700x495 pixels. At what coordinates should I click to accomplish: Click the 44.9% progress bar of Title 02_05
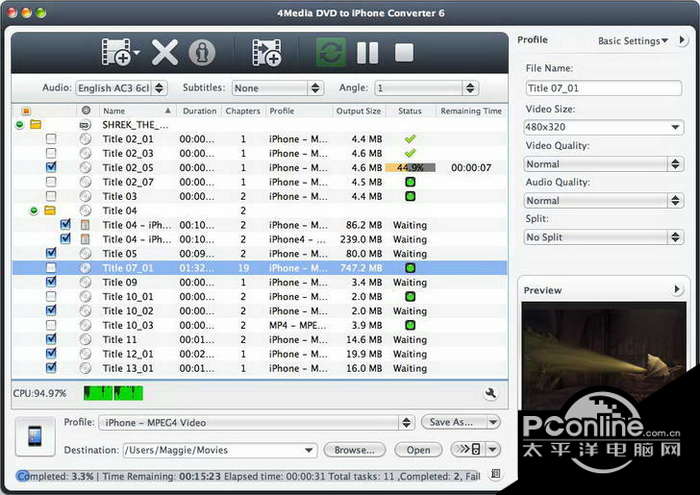(x=410, y=167)
